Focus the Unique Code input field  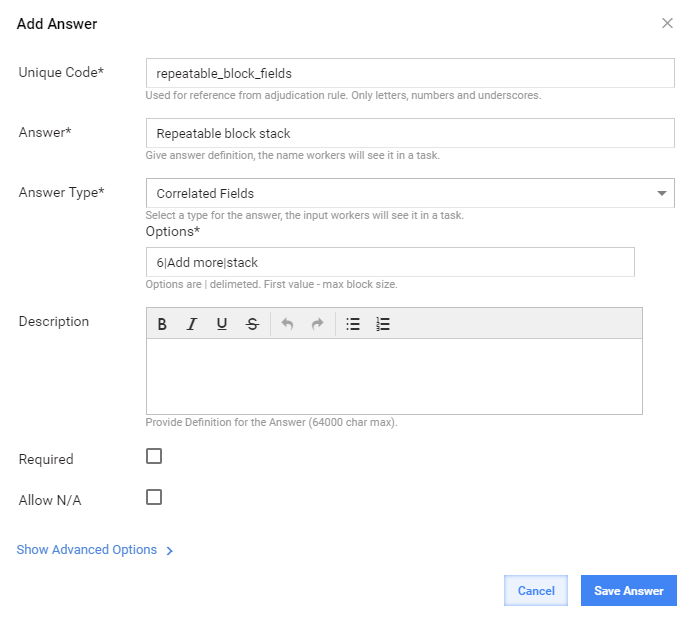coord(410,73)
